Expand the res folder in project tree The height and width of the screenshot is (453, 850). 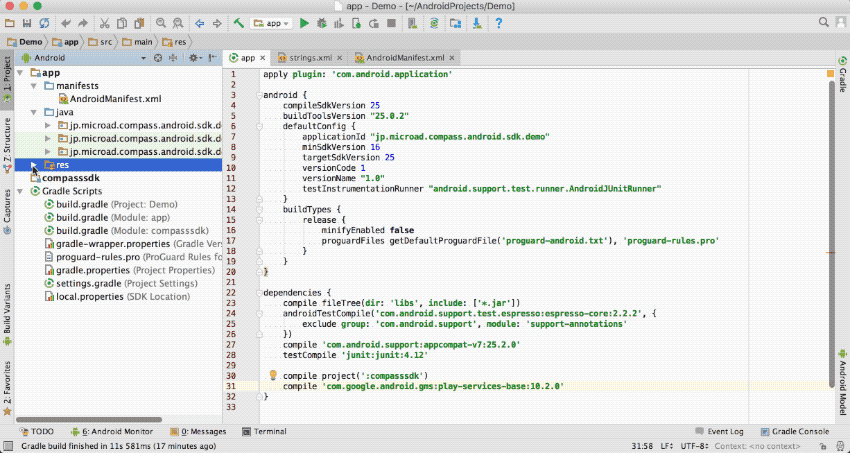coord(33,164)
